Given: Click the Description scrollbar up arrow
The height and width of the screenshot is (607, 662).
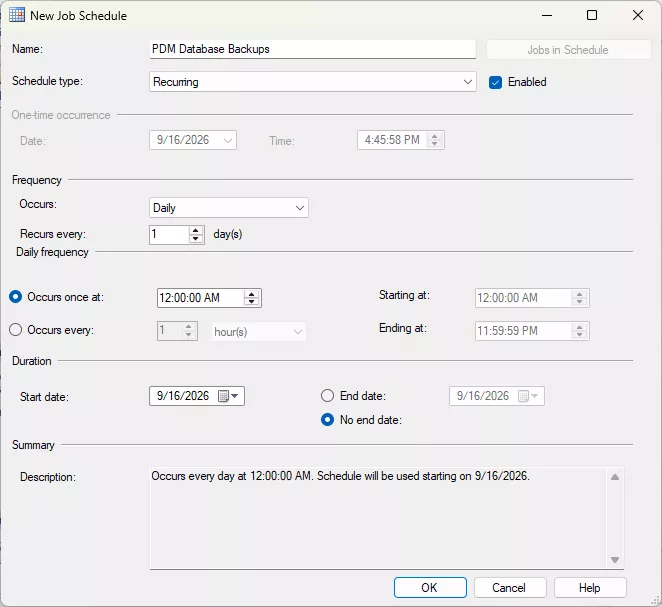Looking at the screenshot, I should click(x=615, y=477).
